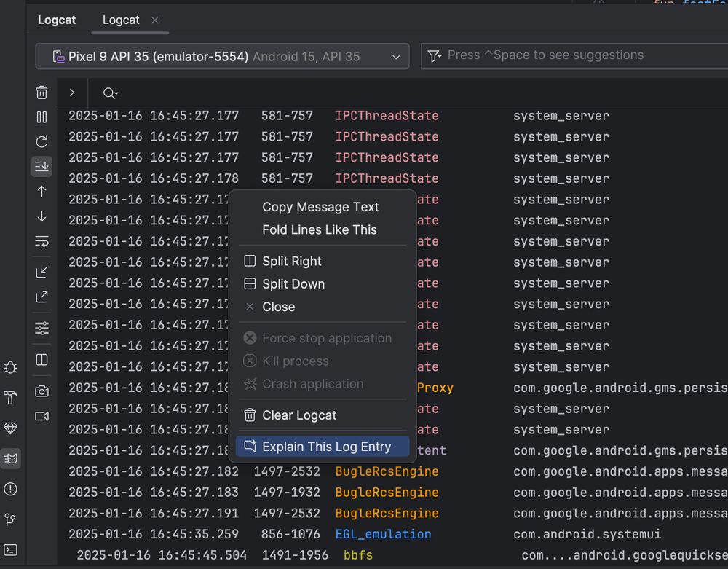Open the Debug tool window bug icon

pos(10,367)
